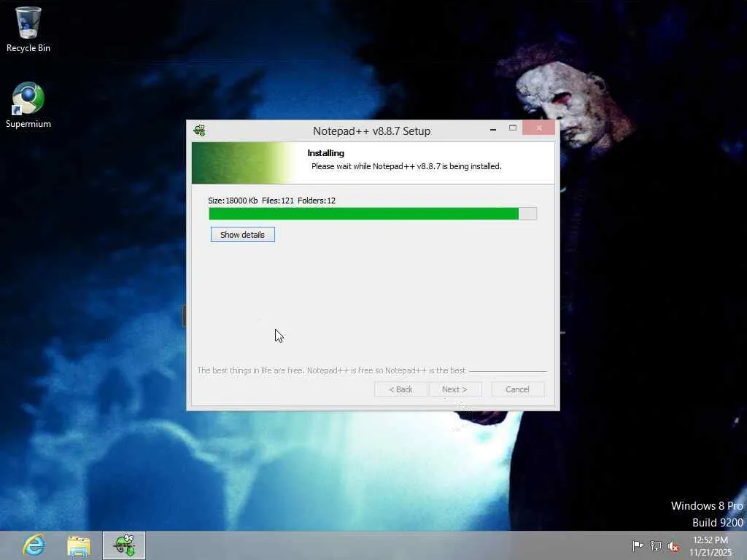Viewport: 747px width, 560px height.
Task: Click the muted volume tray icon
Action: pos(673,546)
